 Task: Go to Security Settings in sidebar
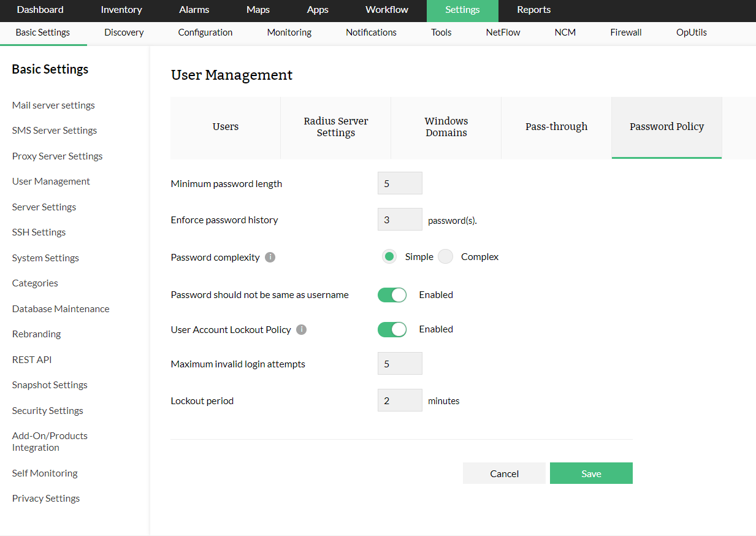coord(48,411)
